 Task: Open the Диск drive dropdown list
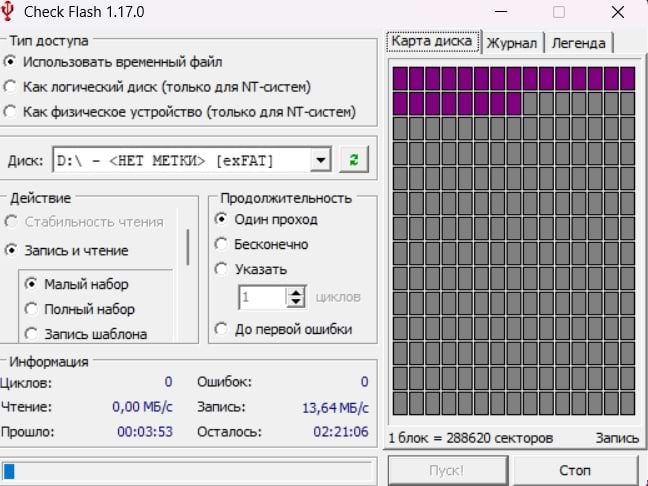click(x=320, y=160)
